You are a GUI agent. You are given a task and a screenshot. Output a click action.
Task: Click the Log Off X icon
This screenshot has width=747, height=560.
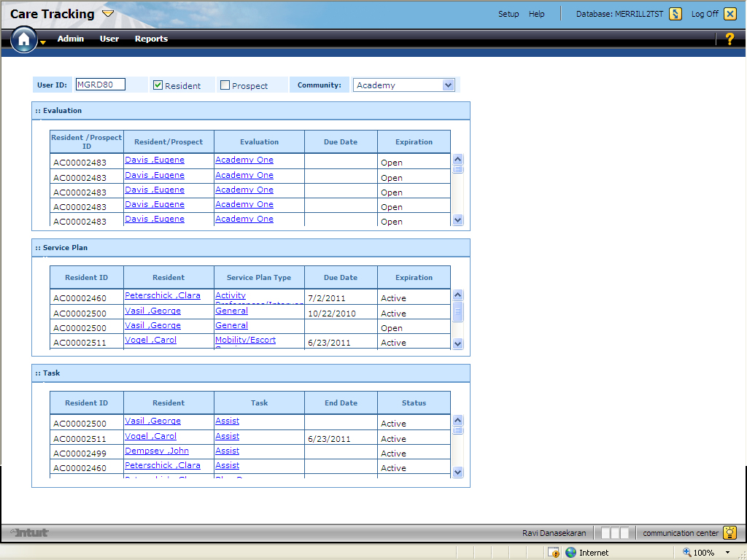tap(729, 14)
